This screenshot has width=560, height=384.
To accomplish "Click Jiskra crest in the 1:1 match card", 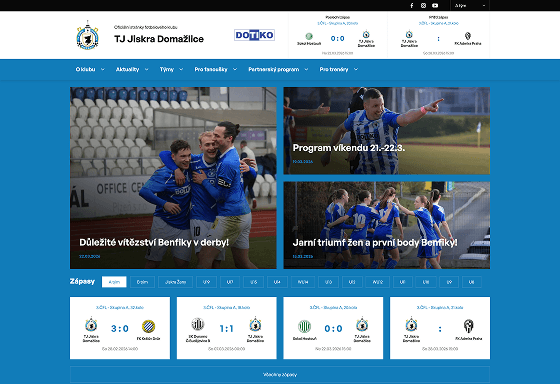I will (x=255, y=324).
